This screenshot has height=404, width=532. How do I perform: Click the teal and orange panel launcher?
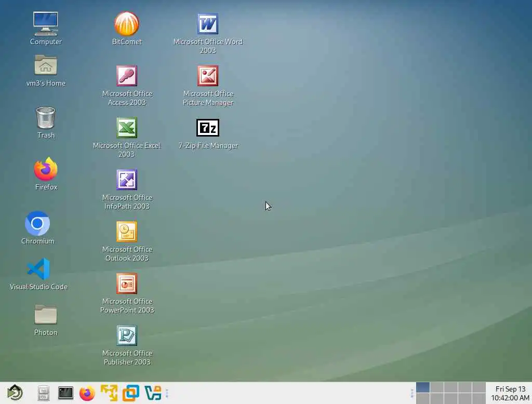(x=152, y=393)
